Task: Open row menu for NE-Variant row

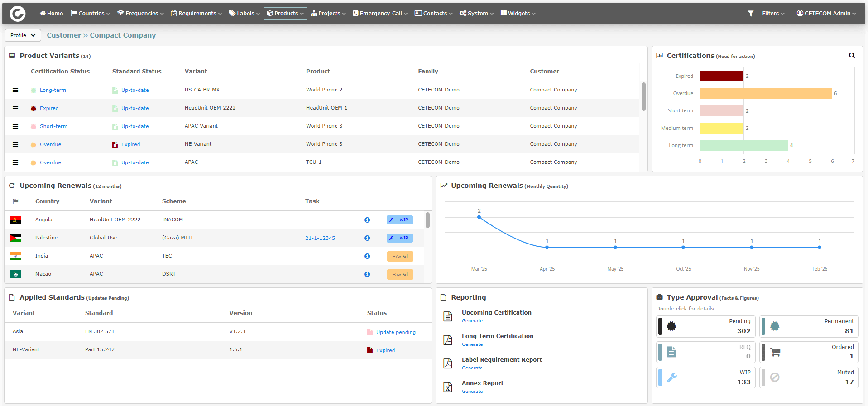Action: tap(15, 144)
